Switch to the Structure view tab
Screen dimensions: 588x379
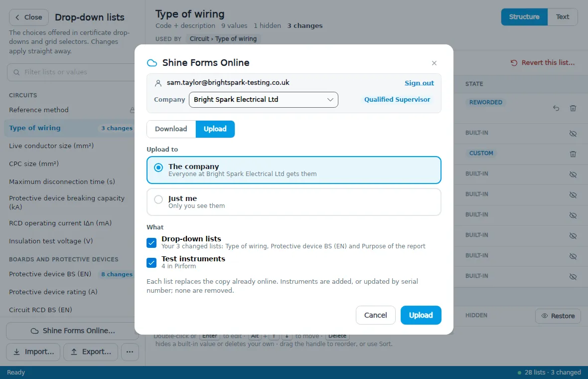[x=524, y=17]
